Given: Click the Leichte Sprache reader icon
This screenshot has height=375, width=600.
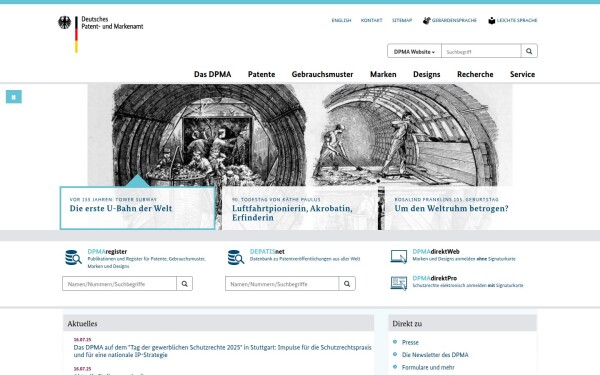Looking at the screenshot, I should coord(492,21).
